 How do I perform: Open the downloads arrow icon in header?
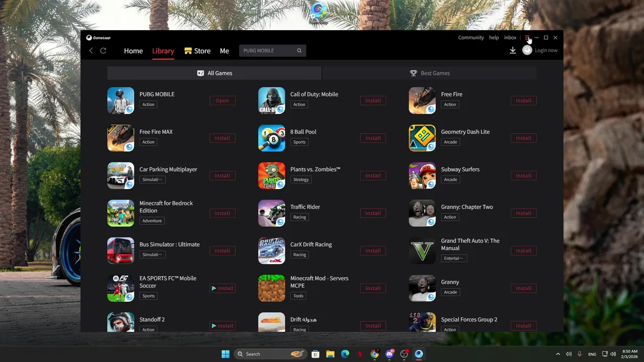513,50
